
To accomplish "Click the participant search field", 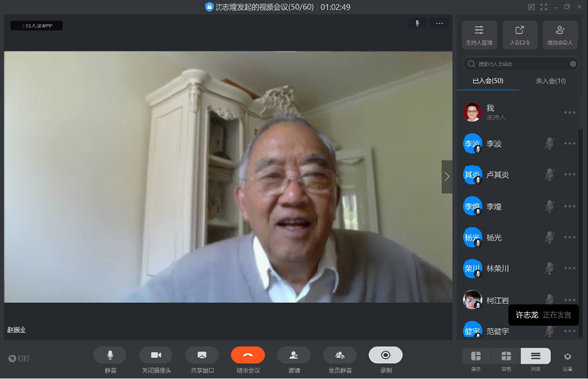I will coord(521,64).
